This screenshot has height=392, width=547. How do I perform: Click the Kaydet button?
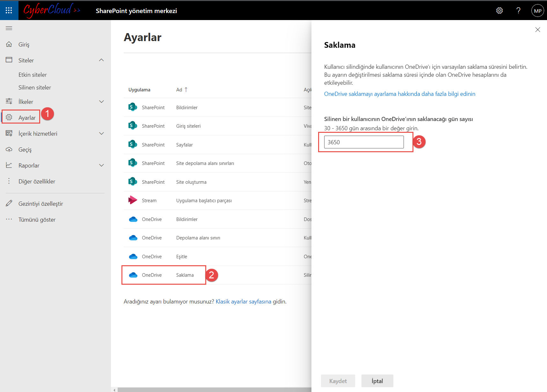tap(338, 381)
